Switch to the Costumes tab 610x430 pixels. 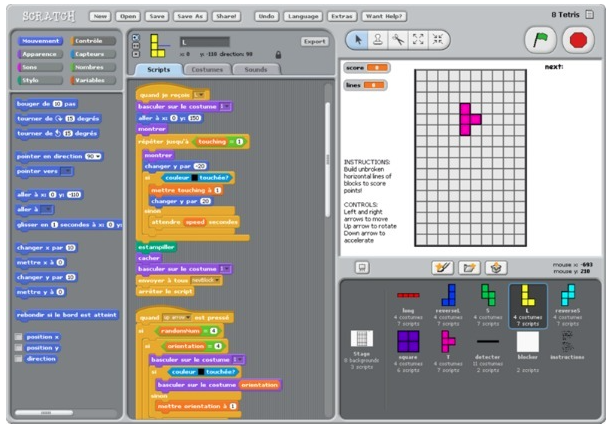[207, 70]
